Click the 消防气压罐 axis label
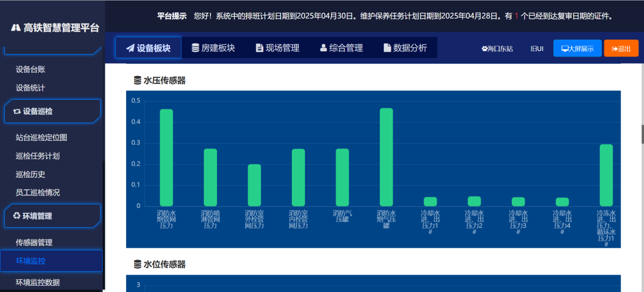This screenshot has height=292, width=644. point(343,216)
